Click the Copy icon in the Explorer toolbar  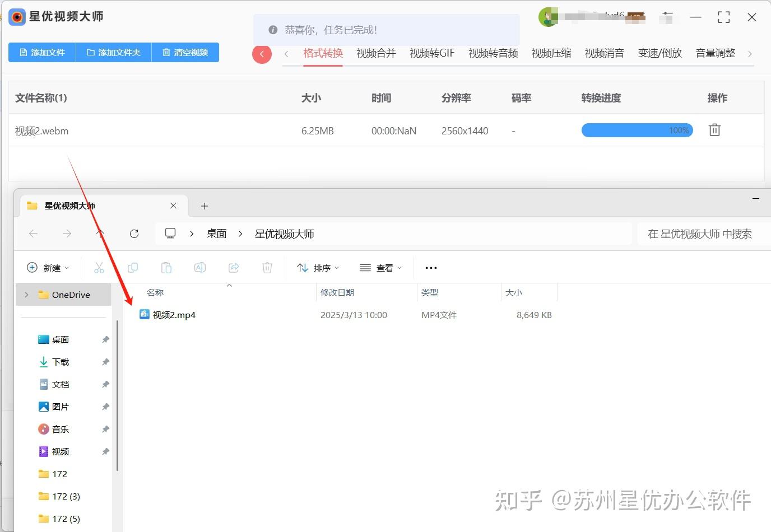(x=133, y=268)
